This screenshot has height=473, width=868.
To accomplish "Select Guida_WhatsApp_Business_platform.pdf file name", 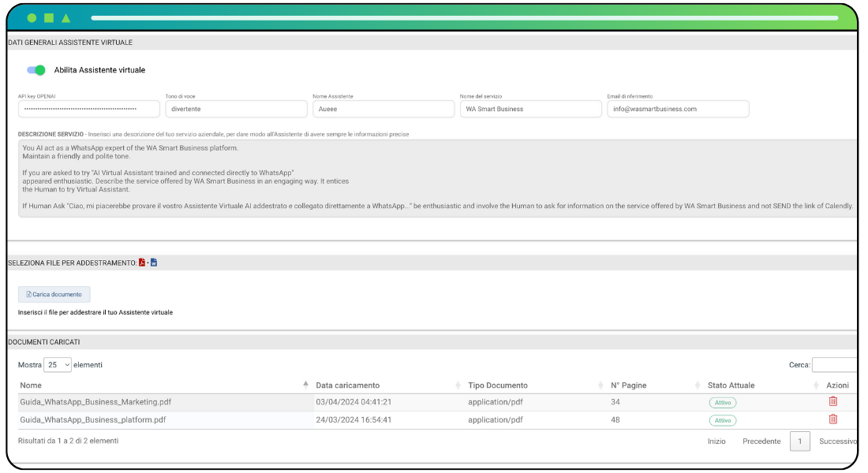I will [93, 420].
